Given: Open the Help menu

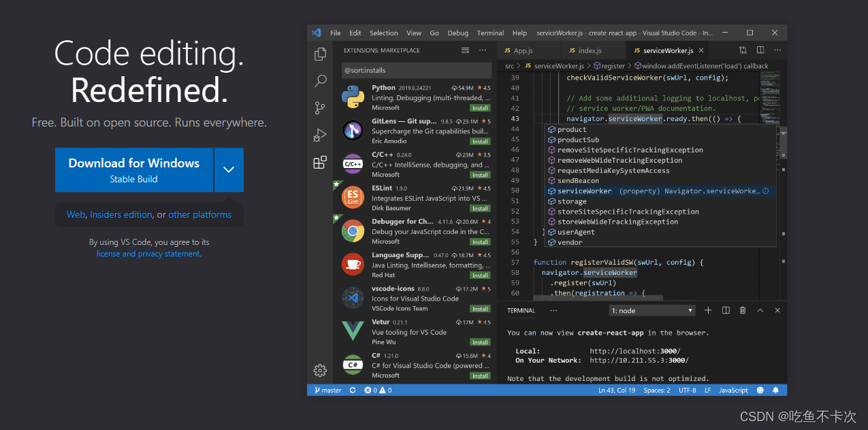Looking at the screenshot, I should 519,33.
